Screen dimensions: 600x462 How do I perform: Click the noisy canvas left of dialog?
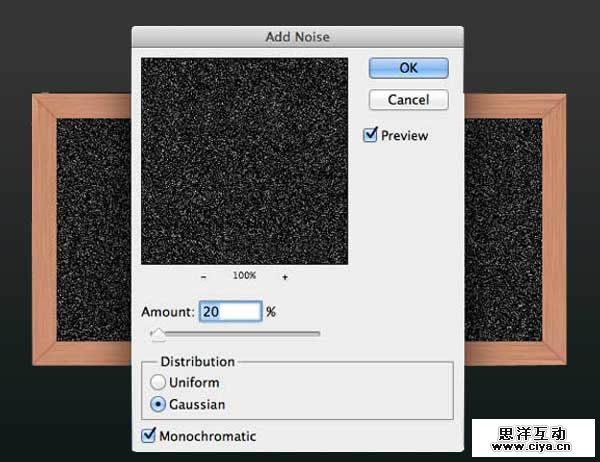93,230
